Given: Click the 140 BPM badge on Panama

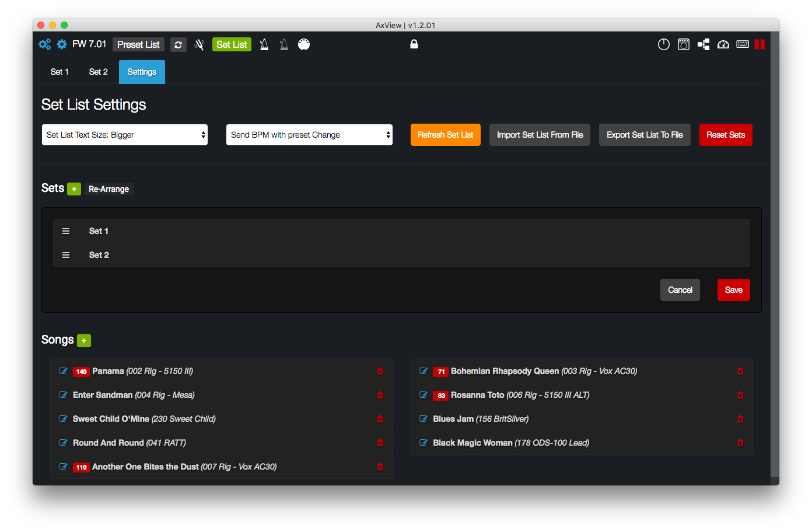Looking at the screenshot, I should 81,372.
